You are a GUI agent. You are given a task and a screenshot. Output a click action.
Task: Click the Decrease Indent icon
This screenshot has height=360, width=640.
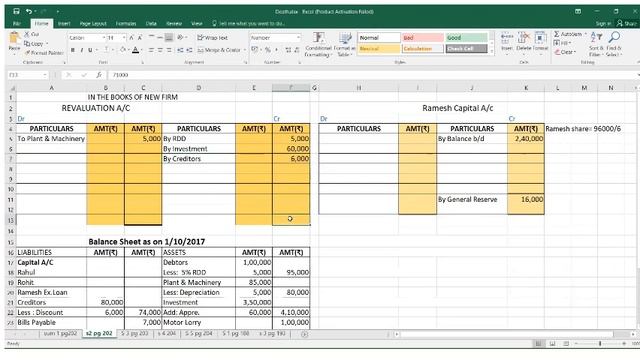coord(180,50)
